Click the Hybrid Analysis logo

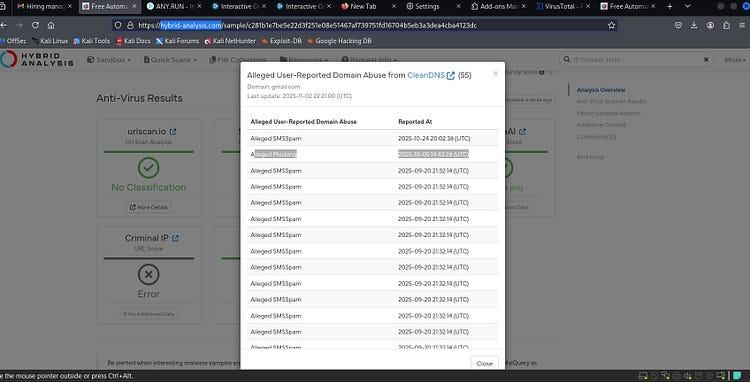[x=37, y=59]
